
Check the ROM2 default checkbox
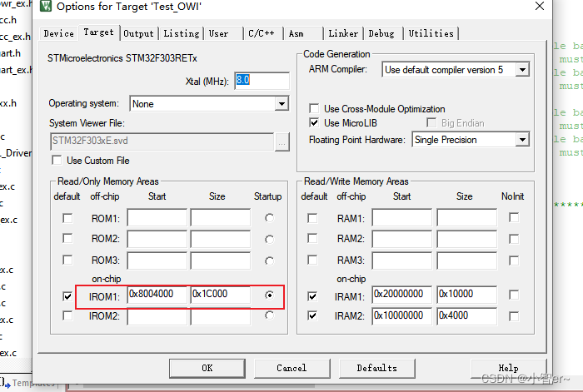(x=67, y=238)
